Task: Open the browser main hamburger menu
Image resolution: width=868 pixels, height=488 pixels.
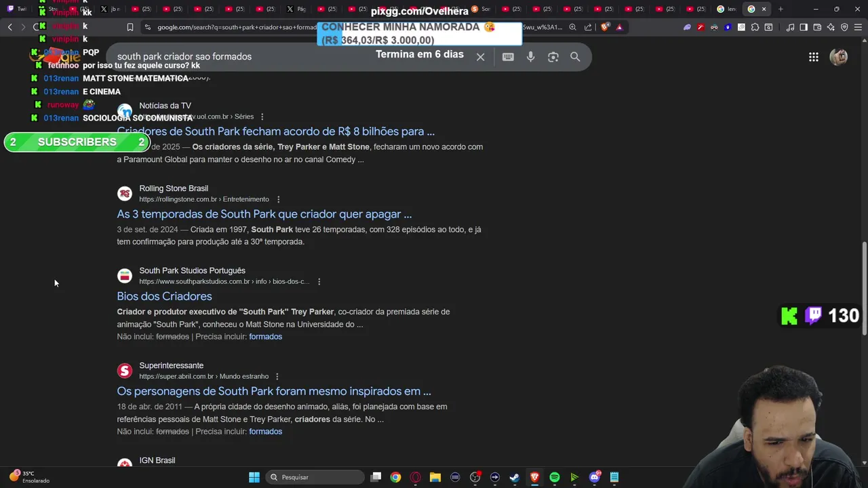Action: 858,27
